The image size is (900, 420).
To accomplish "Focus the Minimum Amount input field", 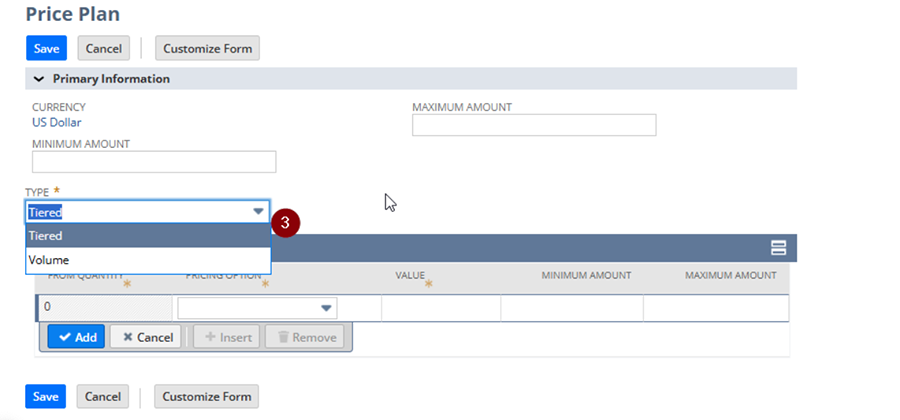I will pos(154,162).
